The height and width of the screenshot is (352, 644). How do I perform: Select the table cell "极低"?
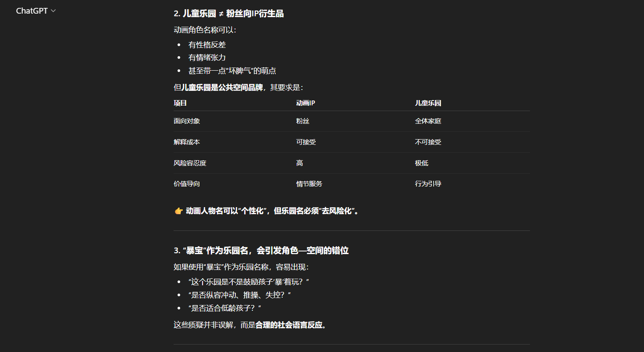(x=422, y=163)
